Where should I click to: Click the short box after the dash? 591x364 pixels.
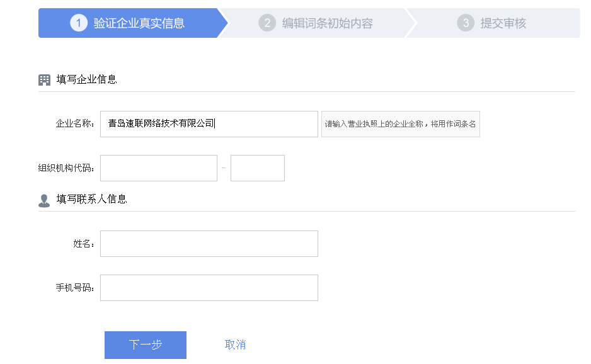[257, 168]
